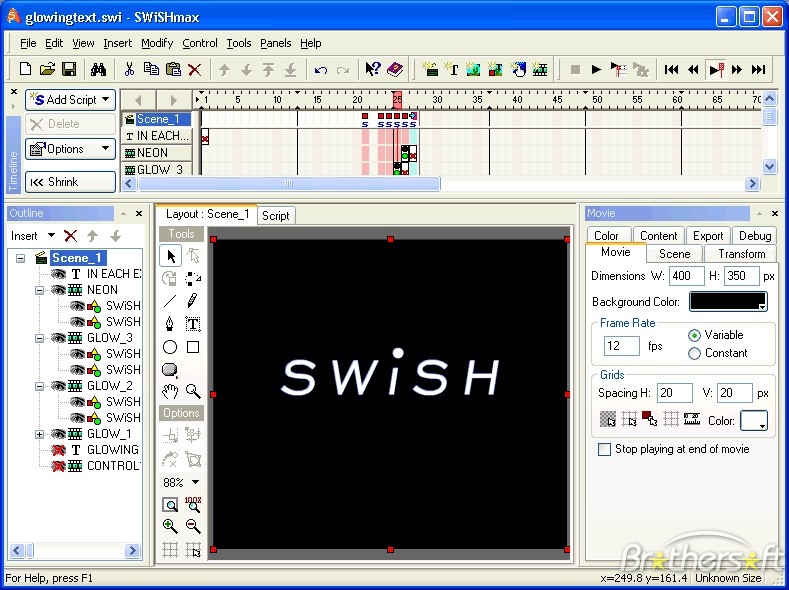The height and width of the screenshot is (590, 789).
Task: Switch to the Export tab
Action: [707, 236]
